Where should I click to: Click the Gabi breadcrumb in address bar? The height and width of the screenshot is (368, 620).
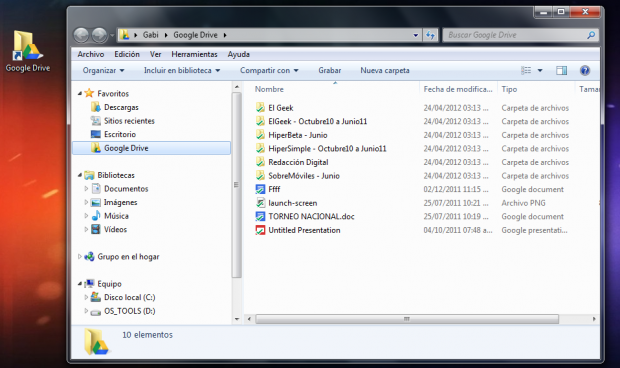click(151, 35)
